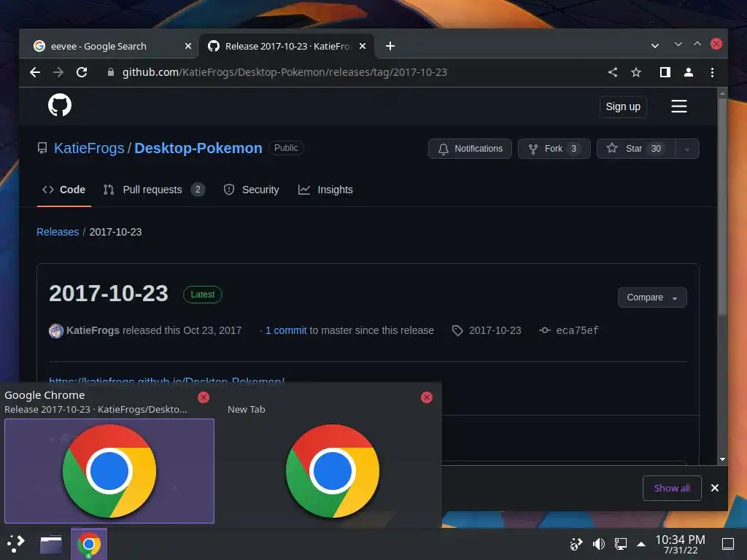This screenshot has height=560, width=747.
Task: Open GitHub hamburger navigation menu
Action: [679, 106]
